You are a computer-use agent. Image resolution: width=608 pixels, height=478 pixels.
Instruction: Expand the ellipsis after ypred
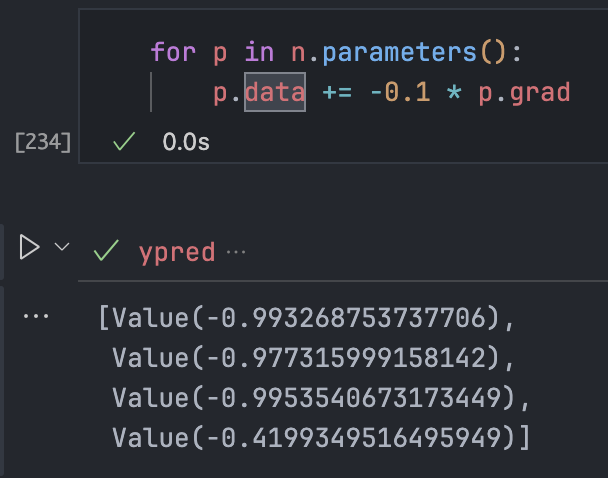(x=236, y=252)
